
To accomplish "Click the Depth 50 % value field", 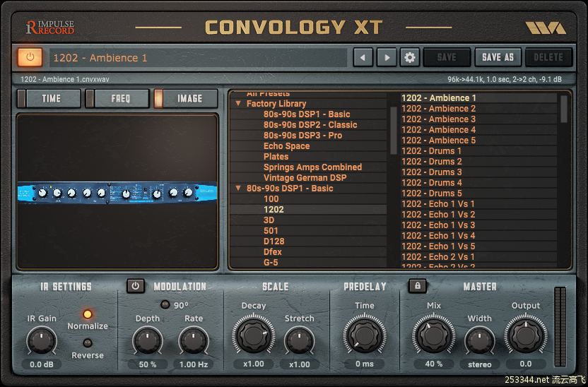I will [x=148, y=364].
